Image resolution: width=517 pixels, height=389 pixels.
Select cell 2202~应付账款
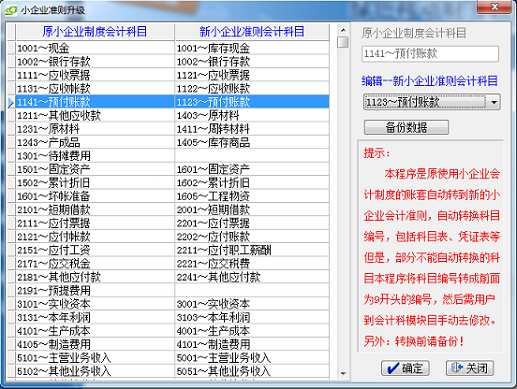pyautogui.click(x=252, y=237)
